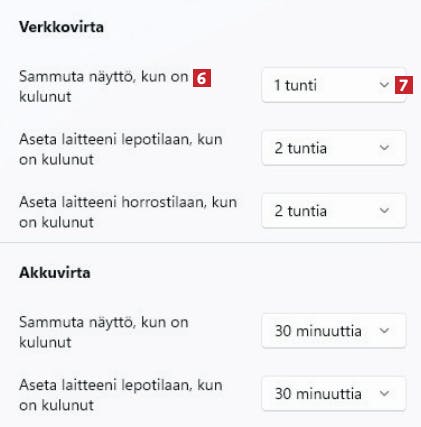Open the Akkuvirta lepotilaan 30 minuuttia dropdown
The image size is (421, 427).
coord(334,394)
